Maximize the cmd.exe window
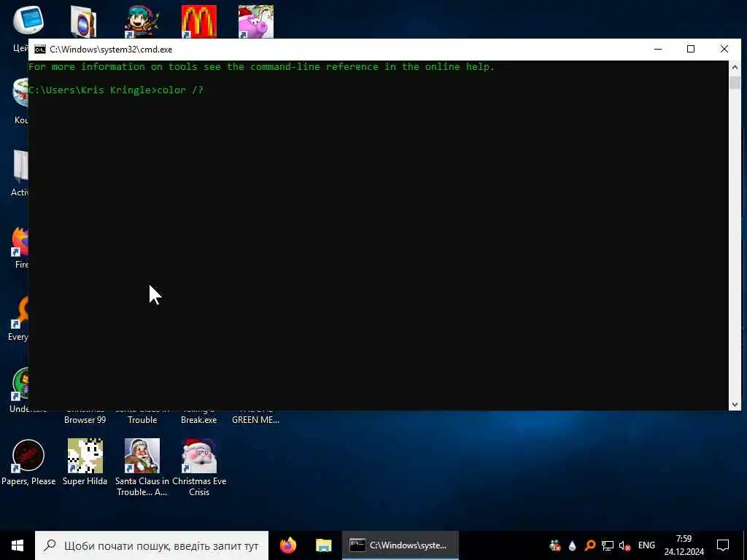The image size is (747, 560). pos(691,49)
